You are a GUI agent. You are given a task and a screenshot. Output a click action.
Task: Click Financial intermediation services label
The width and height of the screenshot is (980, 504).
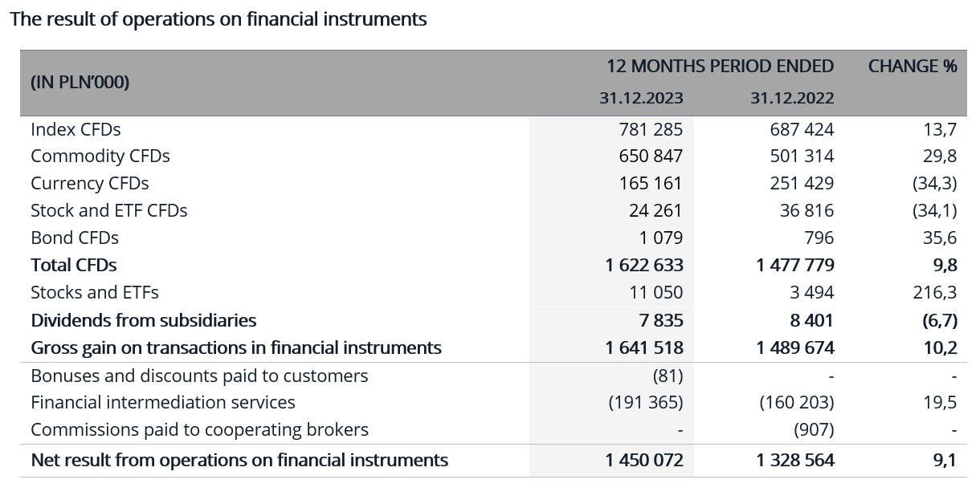point(162,403)
